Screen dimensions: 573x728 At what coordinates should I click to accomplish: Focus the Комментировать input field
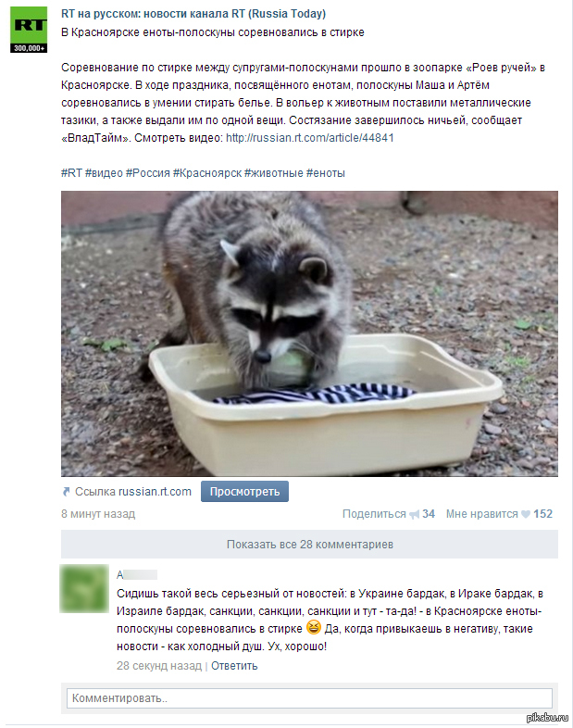(309, 698)
